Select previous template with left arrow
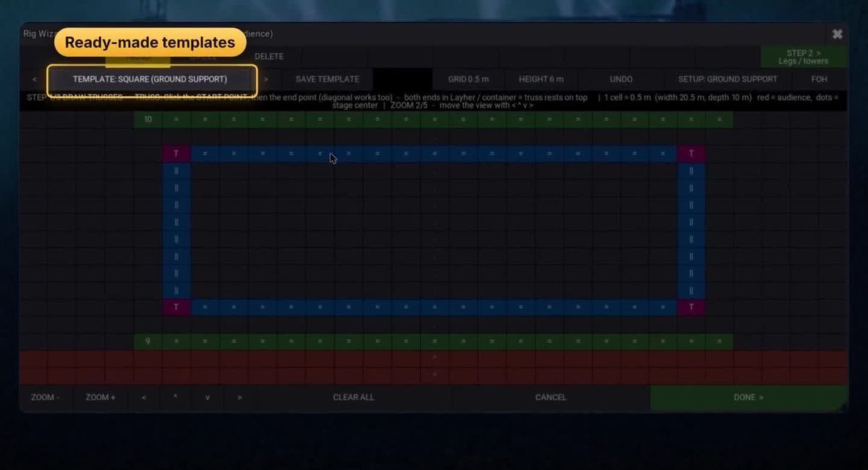 coord(34,79)
